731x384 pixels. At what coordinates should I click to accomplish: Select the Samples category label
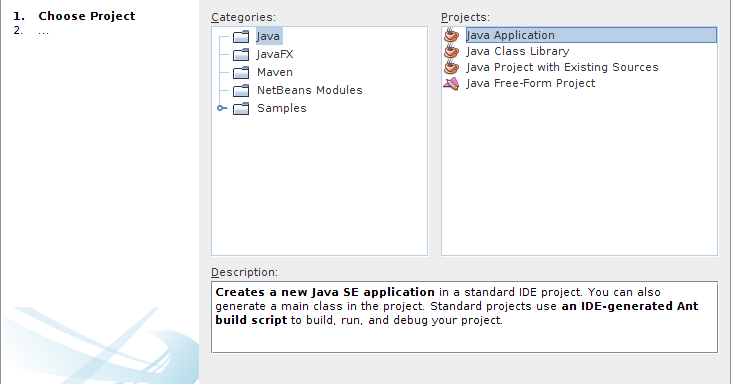click(x=282, y=108)
